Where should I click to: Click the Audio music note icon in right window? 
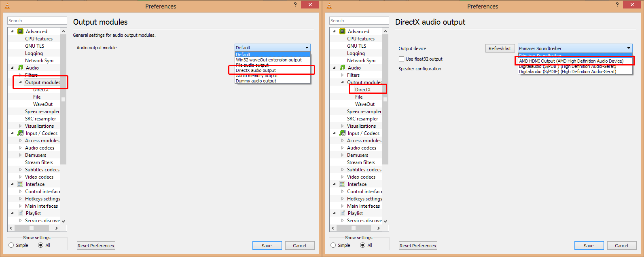pyautogui.click(x=342, y=67)
